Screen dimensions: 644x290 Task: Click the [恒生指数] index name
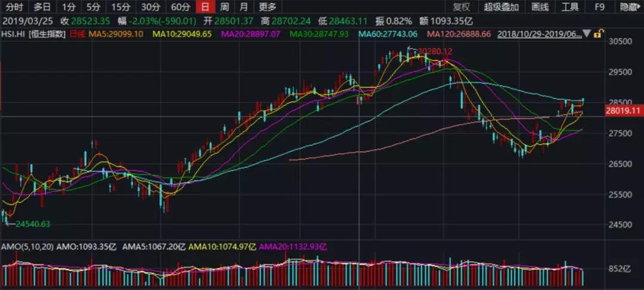click(47, 34)
